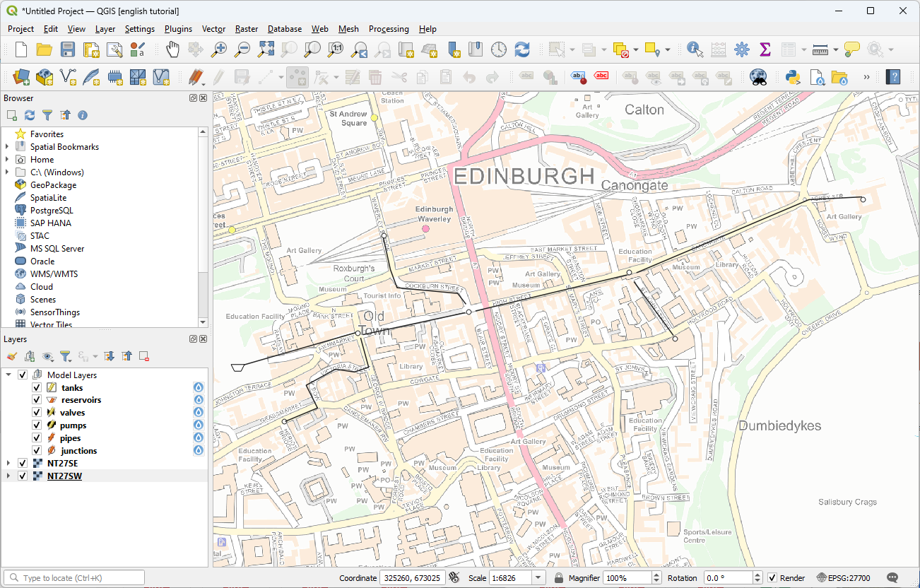Expand the Home folder in Browser
This screenshot has height=588, width=920.
coord(8,160)
